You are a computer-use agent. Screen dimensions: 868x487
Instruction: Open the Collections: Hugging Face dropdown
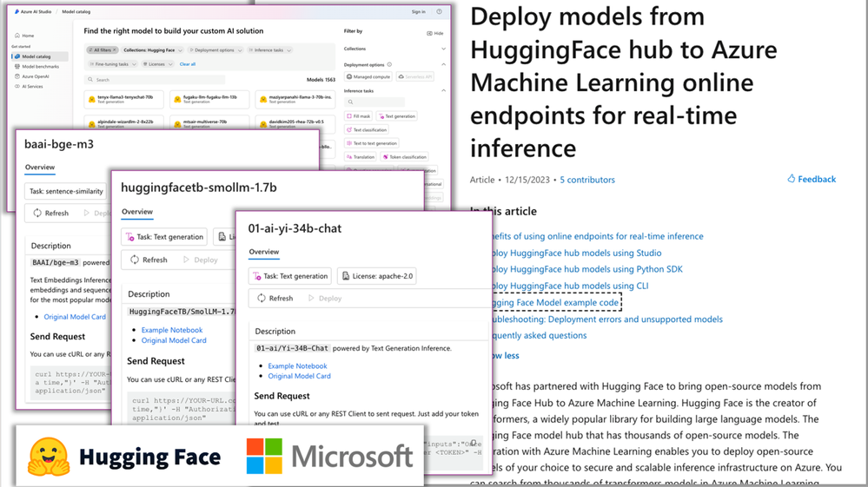[152, 49]
